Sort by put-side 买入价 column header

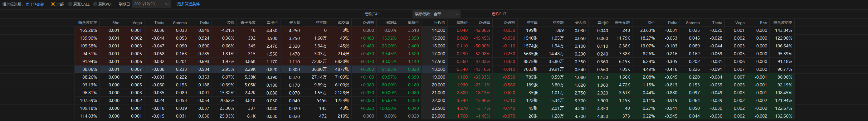[580, 22]
